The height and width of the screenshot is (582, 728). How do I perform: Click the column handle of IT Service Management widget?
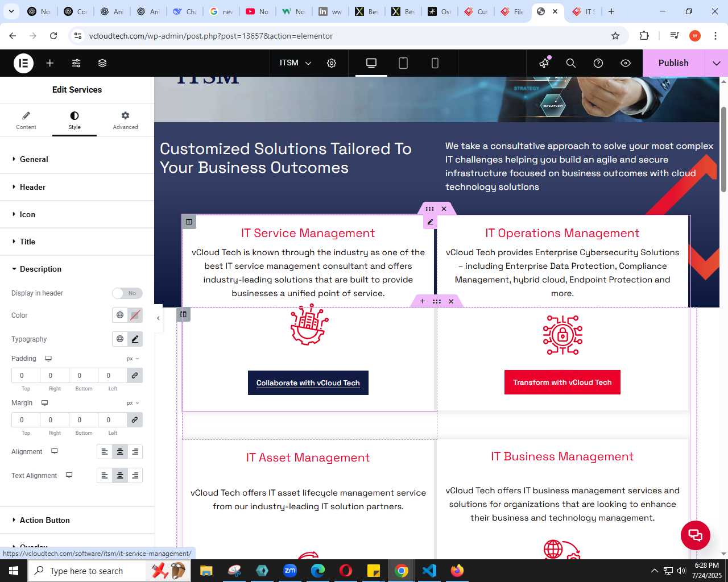click(189, 222)
